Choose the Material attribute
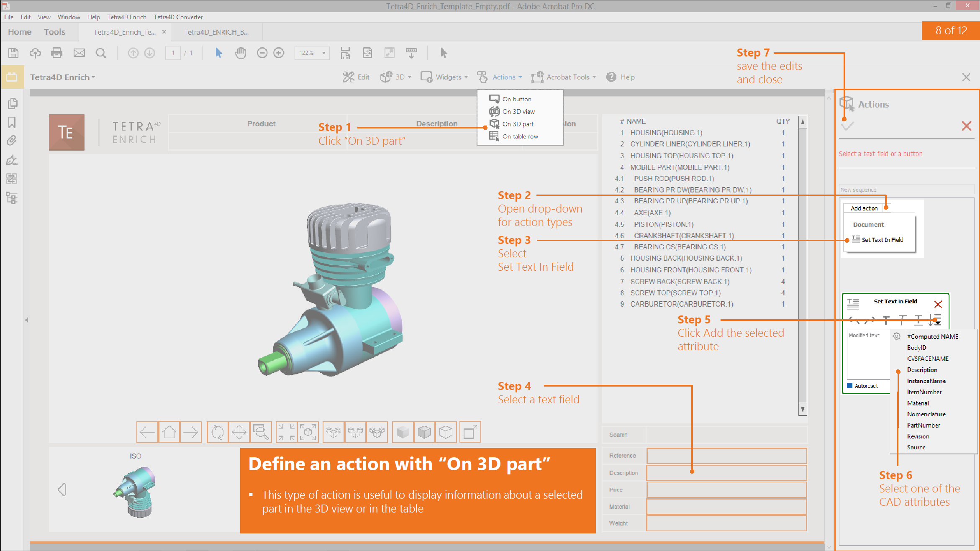Viewport: 980px width, 551px height. point(918,403)
